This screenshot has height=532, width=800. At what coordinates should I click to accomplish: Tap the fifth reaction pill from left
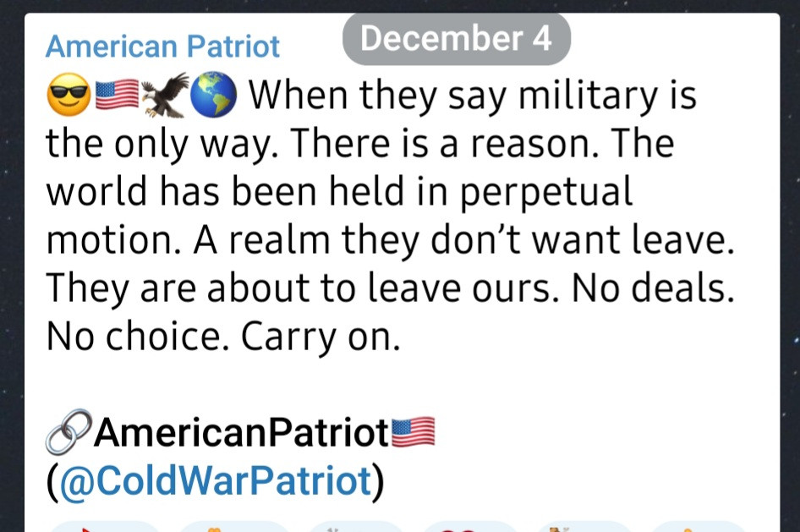point(582,526)
